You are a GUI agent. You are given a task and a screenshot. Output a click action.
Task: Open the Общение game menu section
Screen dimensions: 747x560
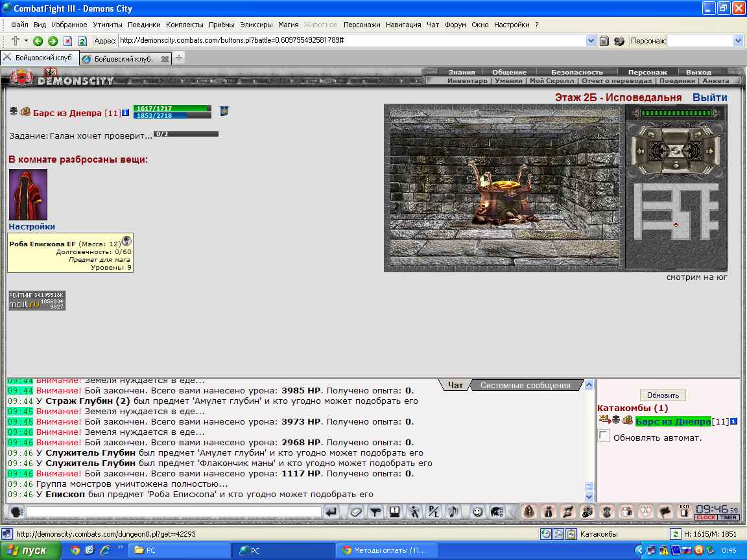509,73
